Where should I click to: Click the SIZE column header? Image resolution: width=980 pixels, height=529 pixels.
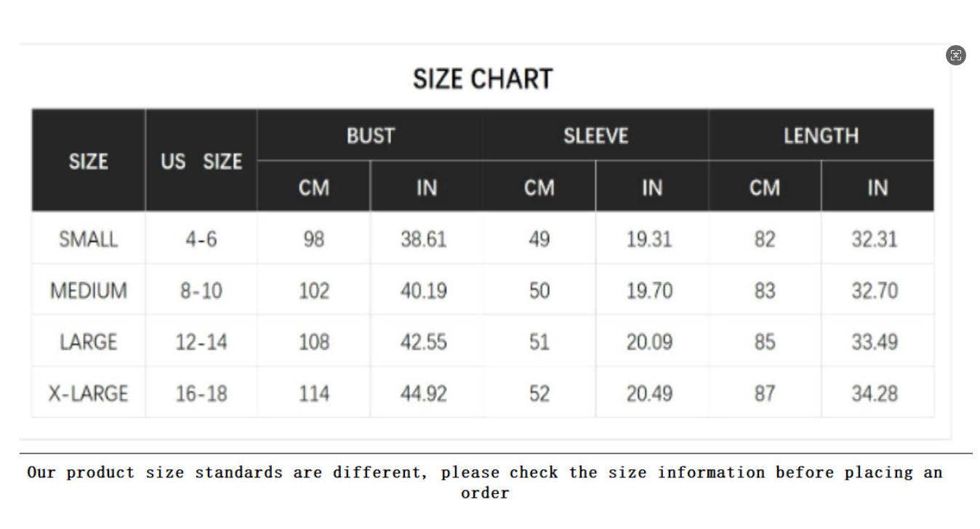[x=88, y=161]
